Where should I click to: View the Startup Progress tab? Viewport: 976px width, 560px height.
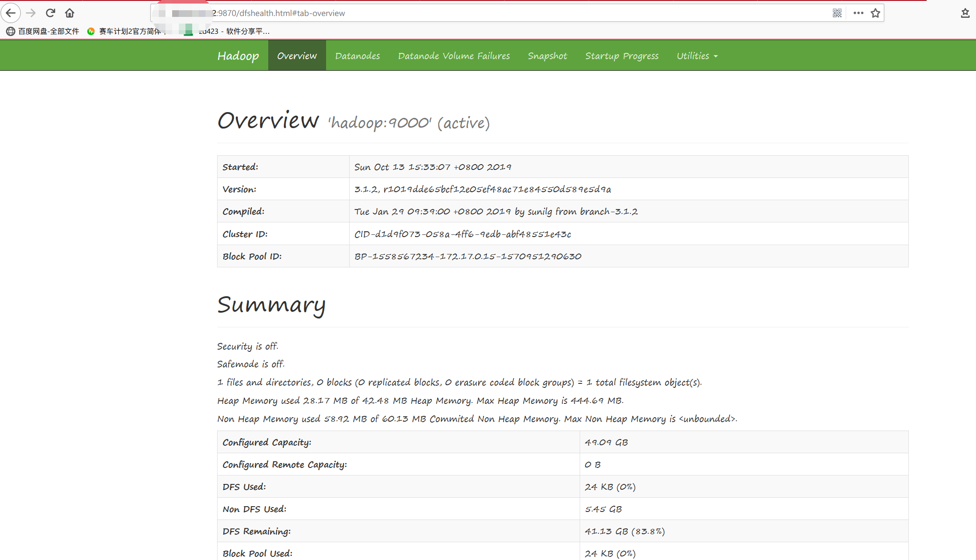click(x=621, y=56)
